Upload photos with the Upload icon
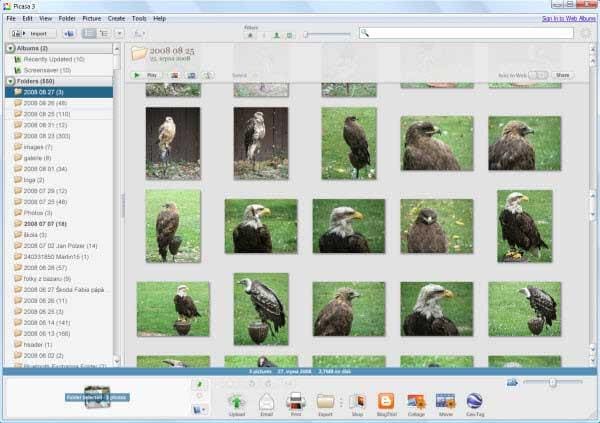Viewport: 600px width, 423px height. coord(236,404)
